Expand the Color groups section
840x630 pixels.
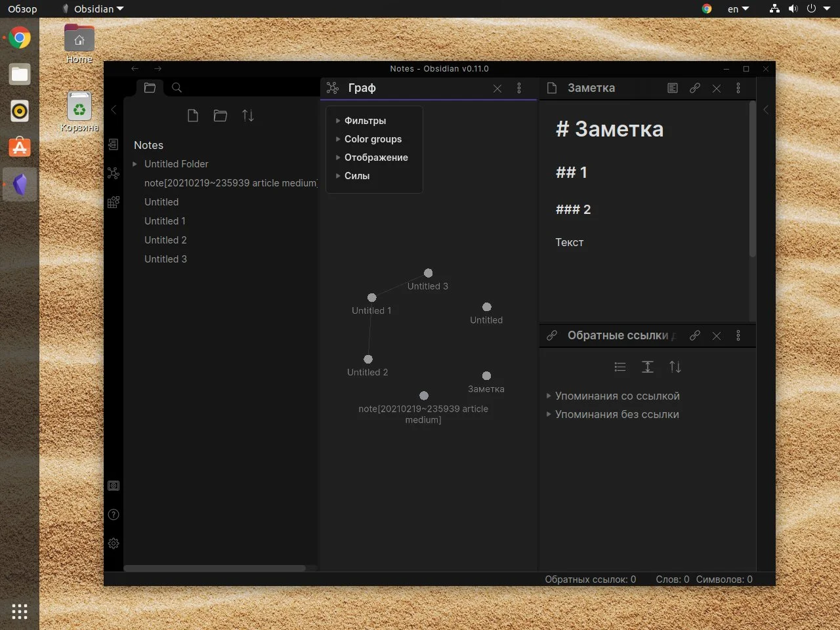click(x=372, y=139)
